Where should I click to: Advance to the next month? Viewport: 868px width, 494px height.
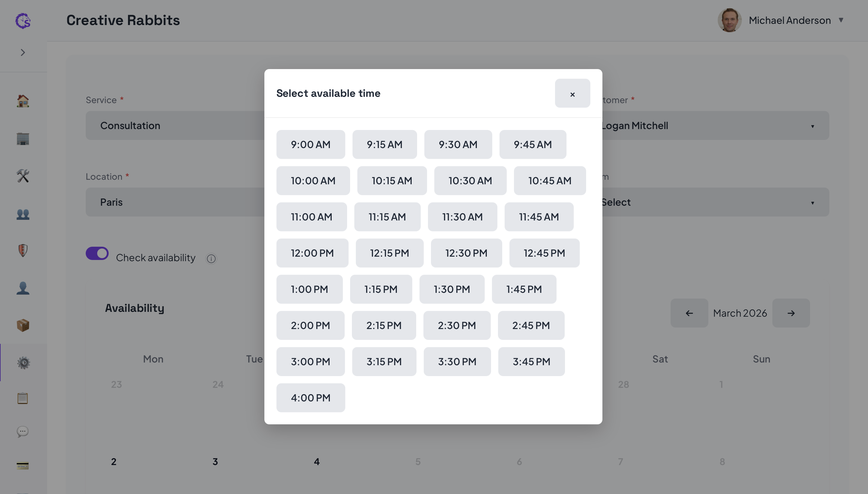(x=791, y=313)
